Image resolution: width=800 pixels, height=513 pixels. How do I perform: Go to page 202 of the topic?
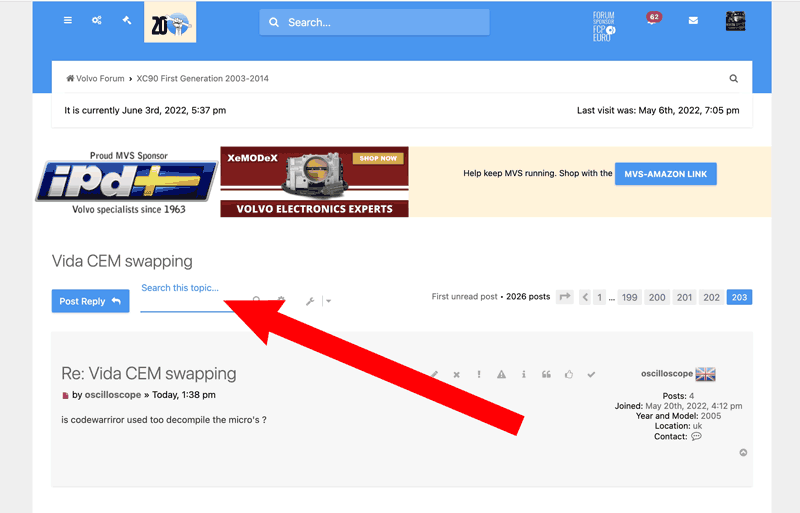coord(711,297)
